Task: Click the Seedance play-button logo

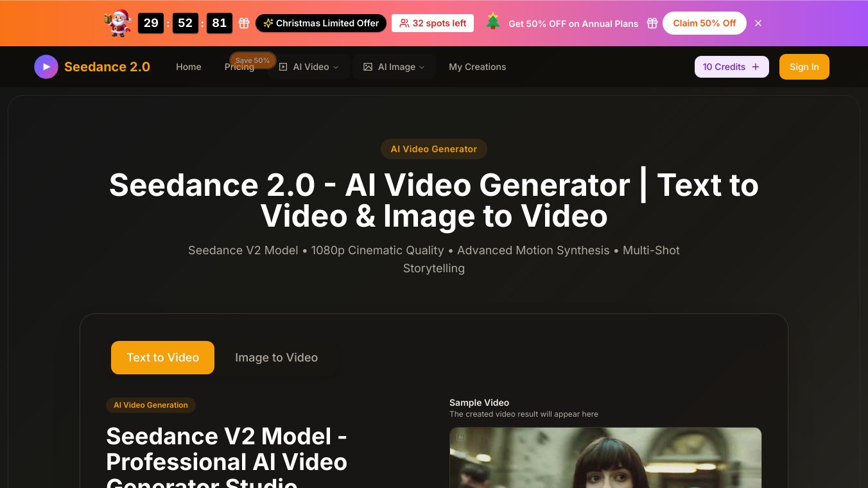Action: click(46, 66)
